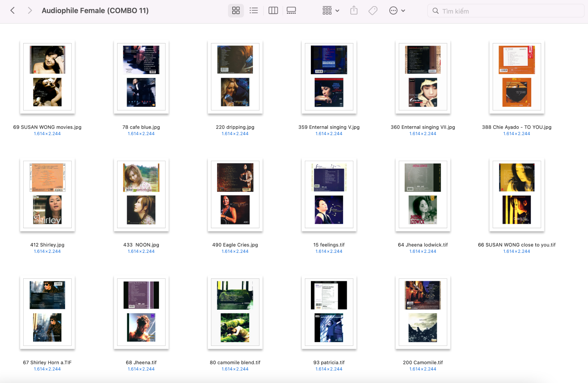The height and width of the screenshot is (383, 588).
Task: Click dimensions text under 200 Camomile.tif
Action: pos(423,369)
